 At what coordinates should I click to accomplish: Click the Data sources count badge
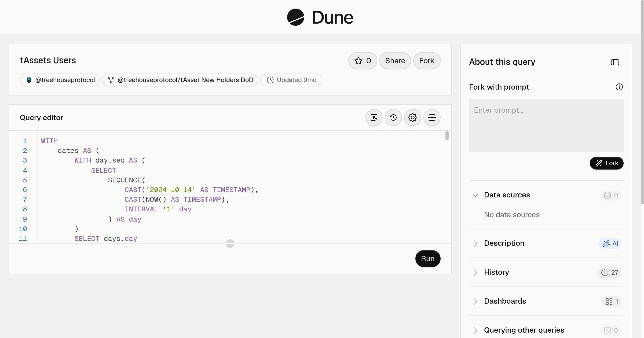[611, 195]
